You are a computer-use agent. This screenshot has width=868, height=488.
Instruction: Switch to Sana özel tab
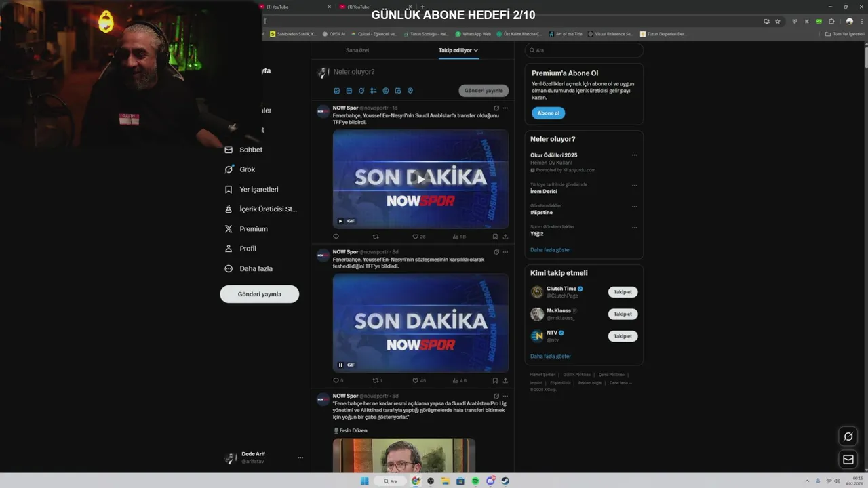tap(357, 50)
